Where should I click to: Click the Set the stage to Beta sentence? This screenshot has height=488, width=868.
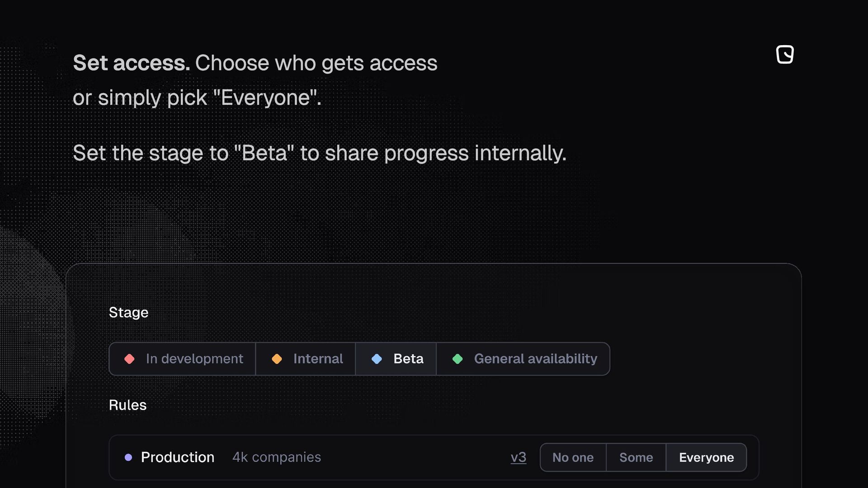pos(319,153)
